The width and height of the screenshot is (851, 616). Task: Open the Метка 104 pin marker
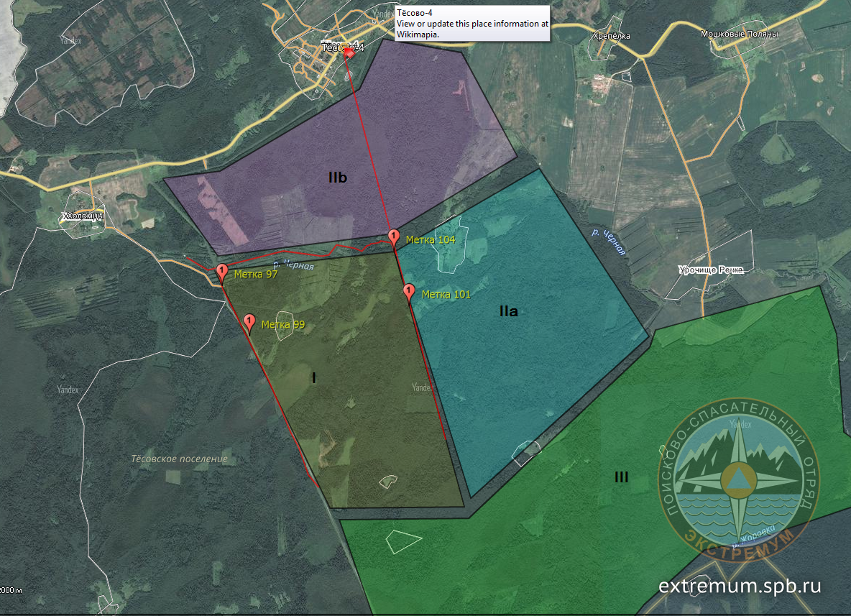(394, 236)
